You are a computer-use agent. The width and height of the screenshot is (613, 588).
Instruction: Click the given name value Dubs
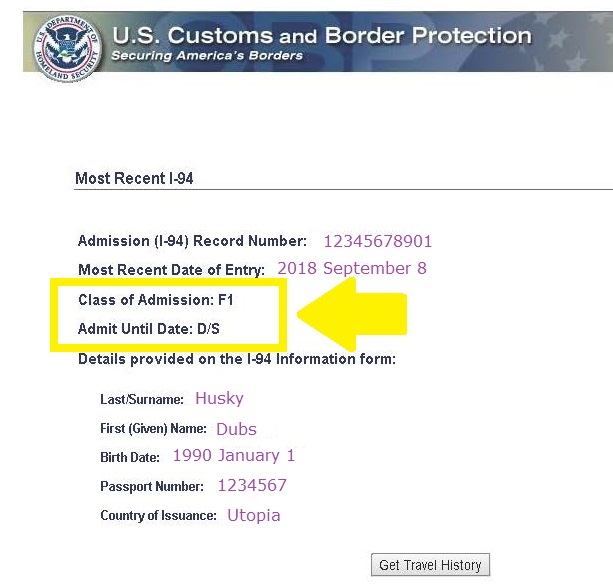click(236, 429)
